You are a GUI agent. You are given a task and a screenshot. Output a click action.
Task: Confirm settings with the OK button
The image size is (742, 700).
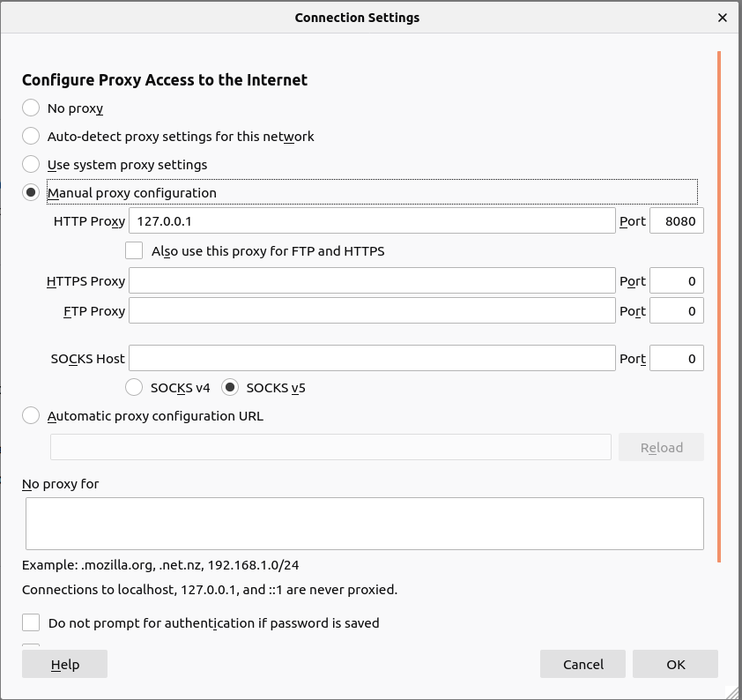(675, 665)
